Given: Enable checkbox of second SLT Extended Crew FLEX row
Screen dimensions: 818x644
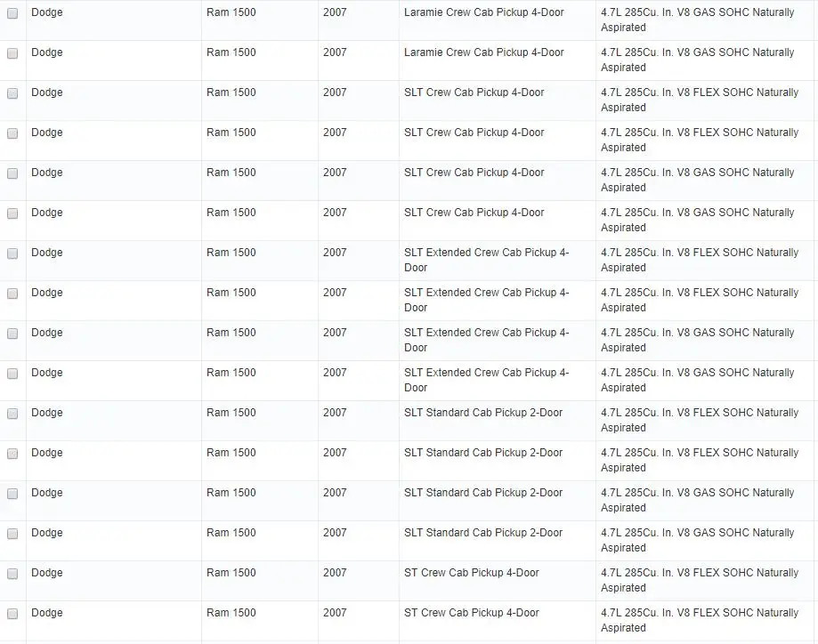Looking at the screenshot, I should click(12, 294).
